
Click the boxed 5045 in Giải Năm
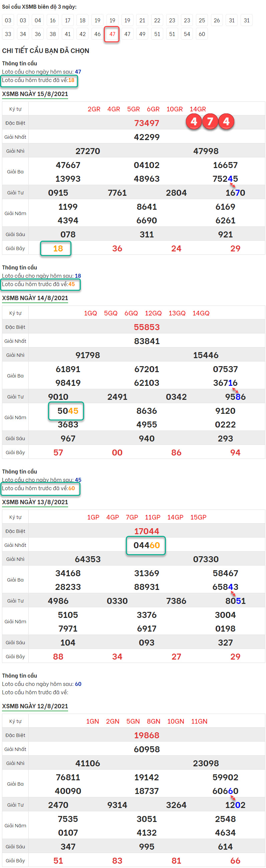click(67, 411)
